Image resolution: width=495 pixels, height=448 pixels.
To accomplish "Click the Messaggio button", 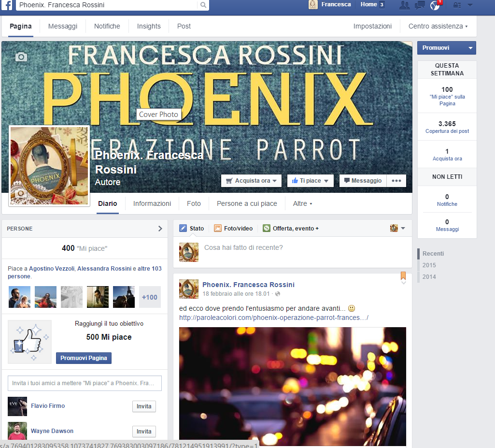I will coord(363,181).
